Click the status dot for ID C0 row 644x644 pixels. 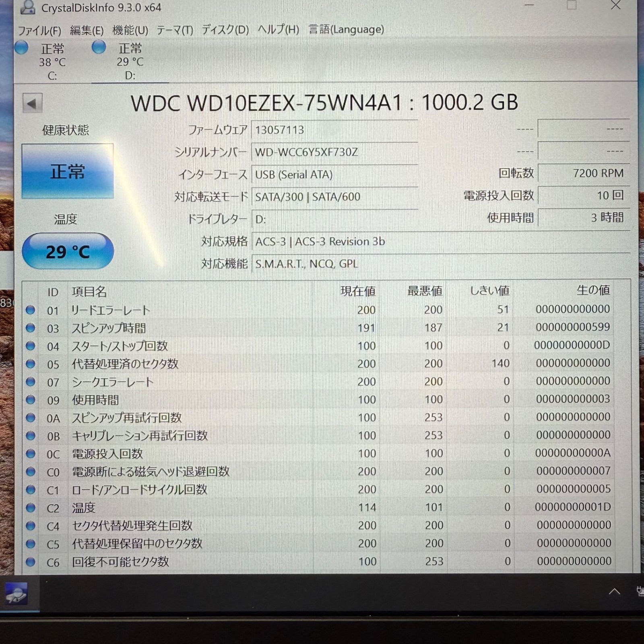pos(31,472)
